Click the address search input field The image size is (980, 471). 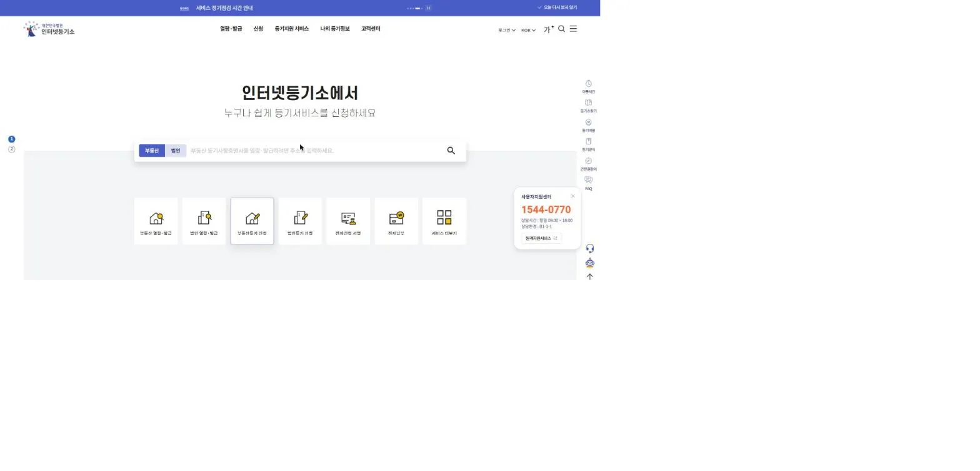click(316, 151)
